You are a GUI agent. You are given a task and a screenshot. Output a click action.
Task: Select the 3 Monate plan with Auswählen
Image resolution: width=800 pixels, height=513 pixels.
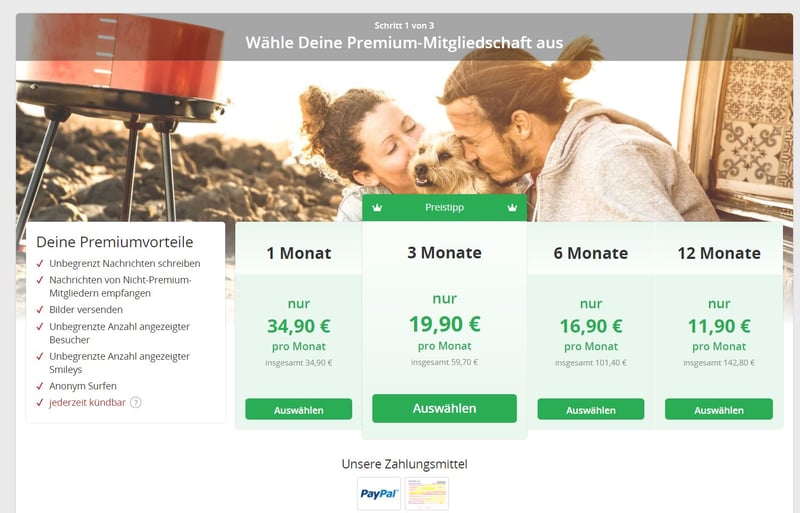pos(444,408)
